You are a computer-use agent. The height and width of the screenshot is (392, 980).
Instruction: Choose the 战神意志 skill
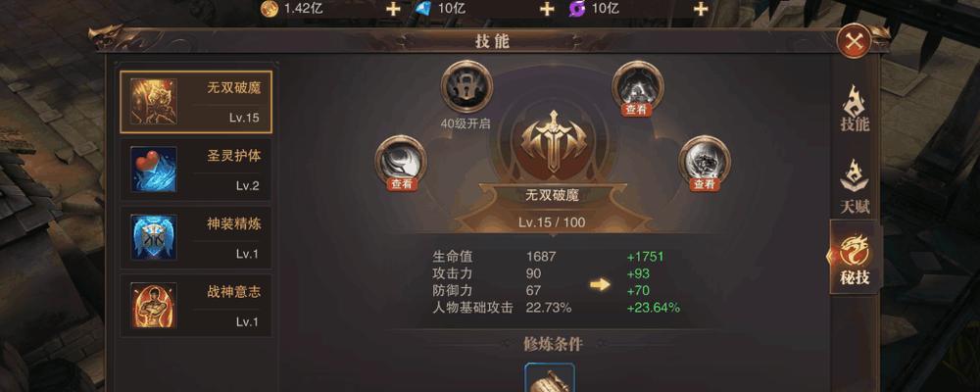196,305
